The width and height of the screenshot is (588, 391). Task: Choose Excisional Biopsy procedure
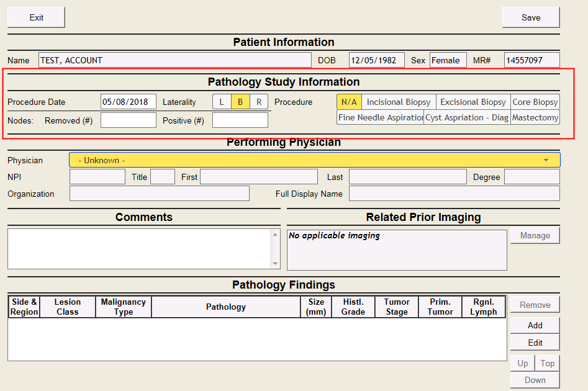point(473,102)
